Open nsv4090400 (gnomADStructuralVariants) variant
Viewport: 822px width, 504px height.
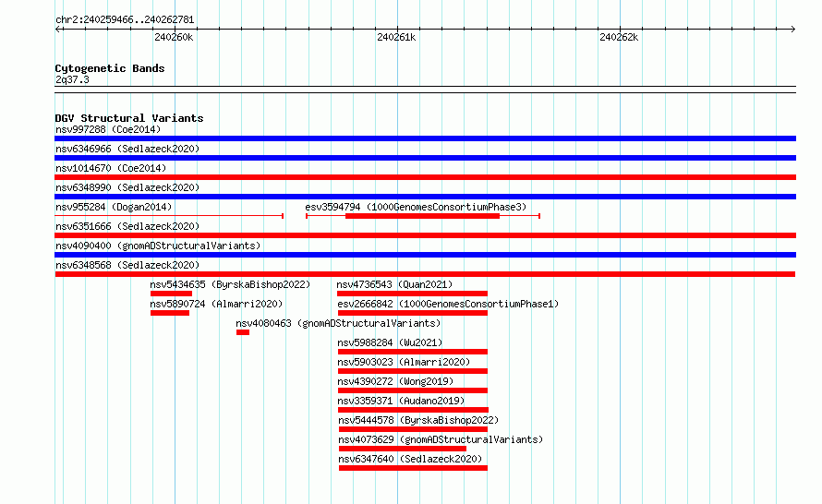[x=158, y=246]
